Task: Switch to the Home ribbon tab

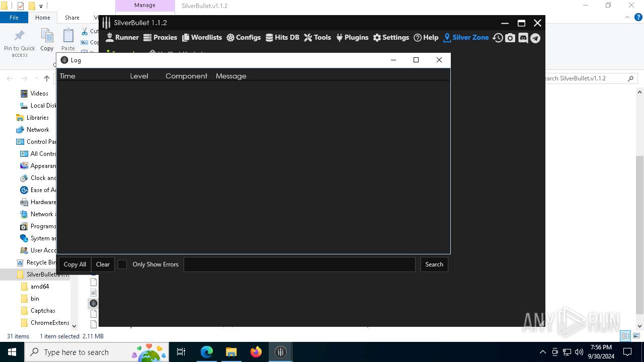Action: pyautogui.click(x=43, y=18)
